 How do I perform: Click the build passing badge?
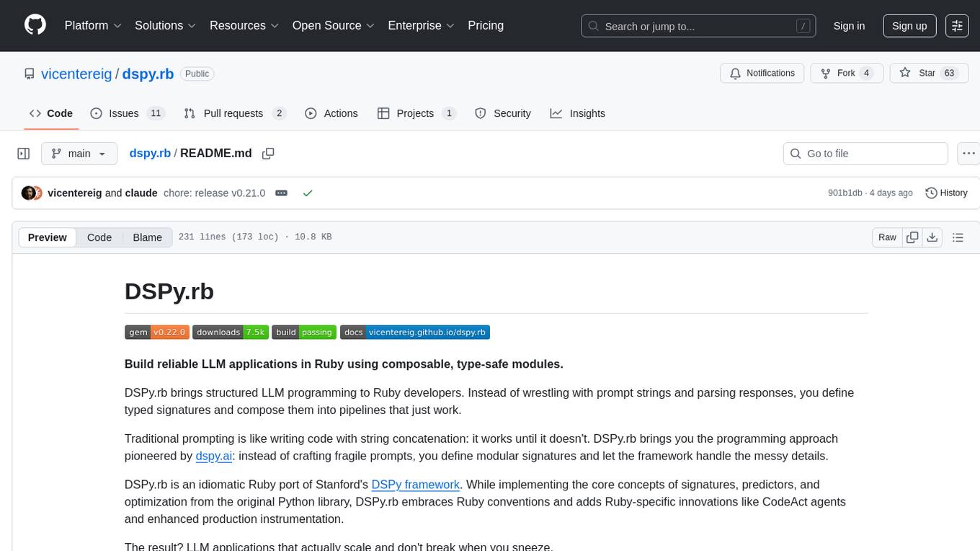point(304,332)
